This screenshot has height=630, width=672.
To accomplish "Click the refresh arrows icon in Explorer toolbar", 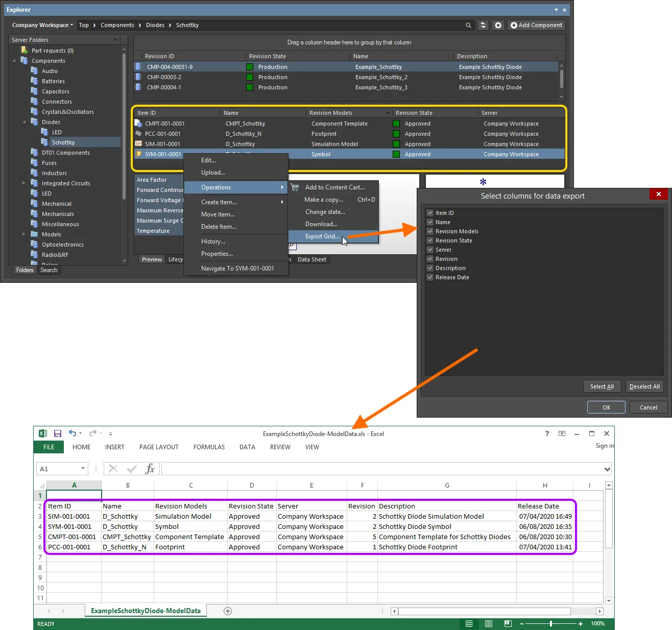I will (x=483, y=25).
